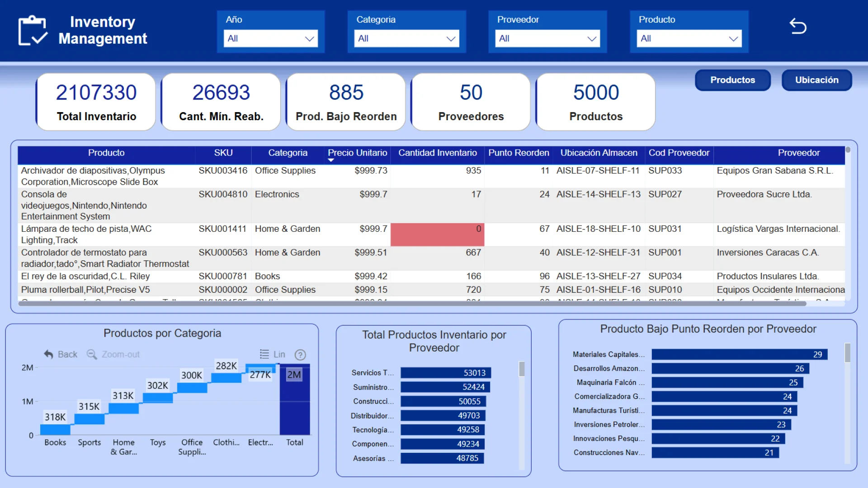Click the Materiales Capitales bar showing 29
The width and height of the screenshot is (868, 488).
(739, 355)
